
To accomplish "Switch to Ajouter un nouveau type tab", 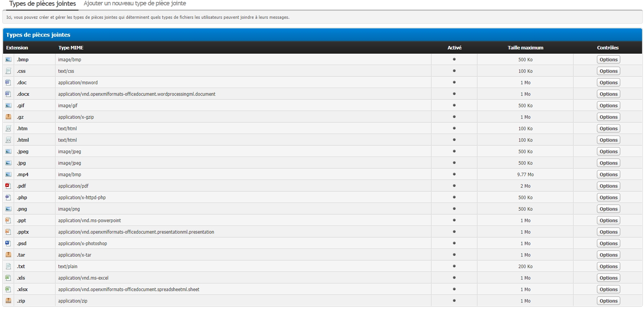I will 135,3.
